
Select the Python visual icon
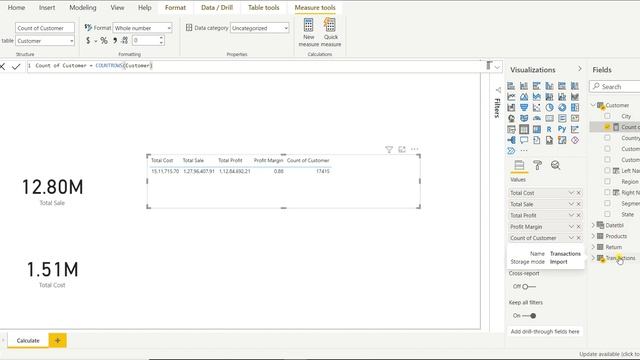pos(562,129)
